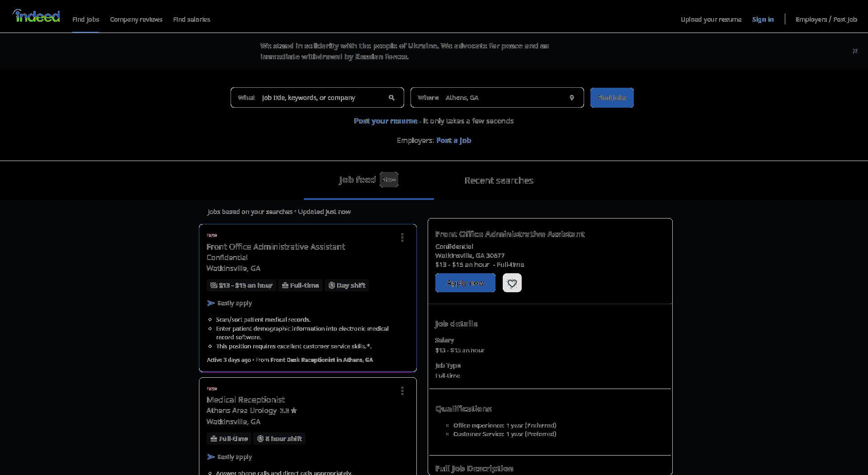Click the Apply now button
This screenshot has width=868, height=475.
465,283
